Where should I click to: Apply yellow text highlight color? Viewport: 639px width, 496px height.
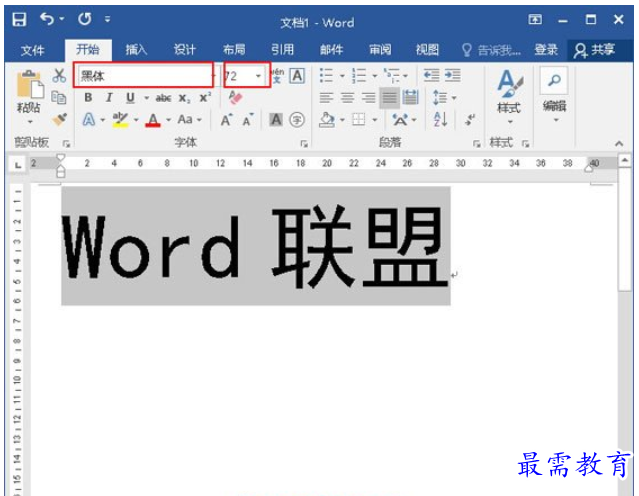pos(120,120)
